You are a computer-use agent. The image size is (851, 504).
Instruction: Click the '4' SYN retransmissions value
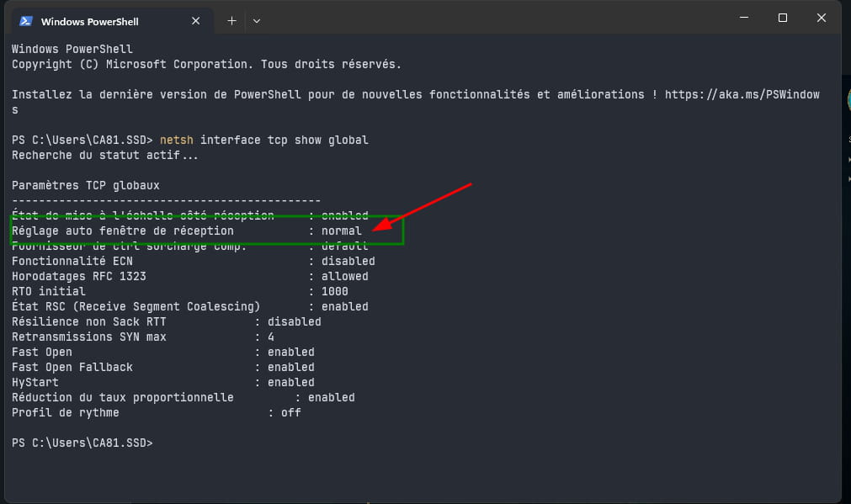(x=271, y=337)
